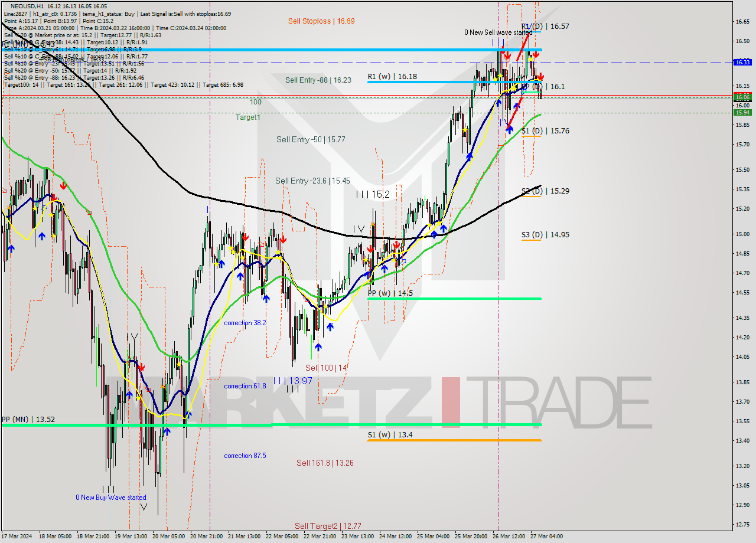Click the '27 Mar 04:00' time axis label
756x543 pixels.
(546, 537)
